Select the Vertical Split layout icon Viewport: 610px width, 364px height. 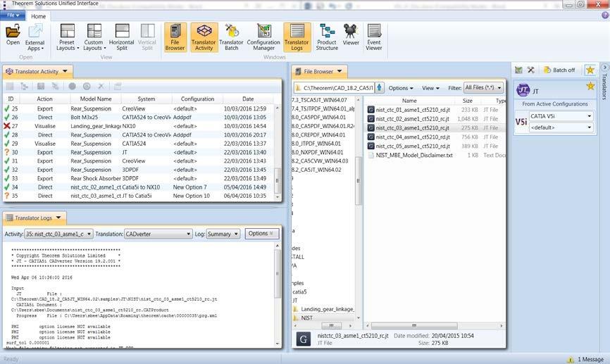[147, 31]
